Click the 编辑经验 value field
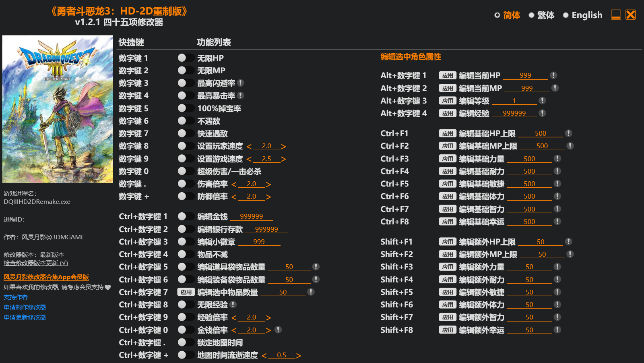Image resolution: width=644 pixels, height=363 pixels. pos(514,113)
